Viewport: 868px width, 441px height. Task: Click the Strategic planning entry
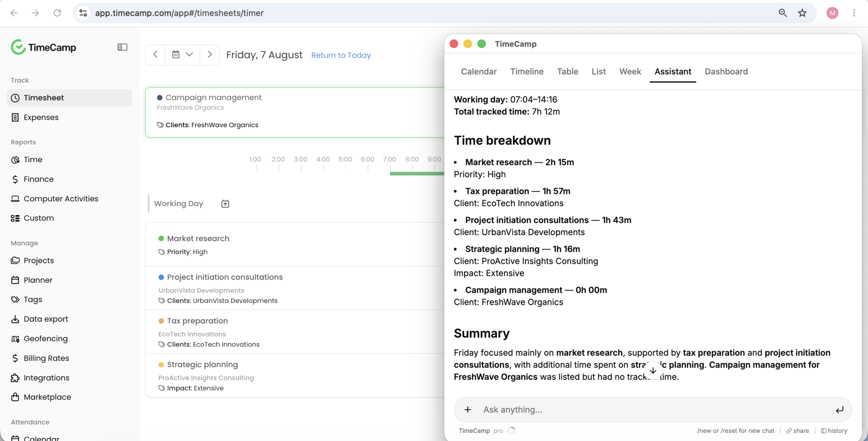tap(295, 375)
